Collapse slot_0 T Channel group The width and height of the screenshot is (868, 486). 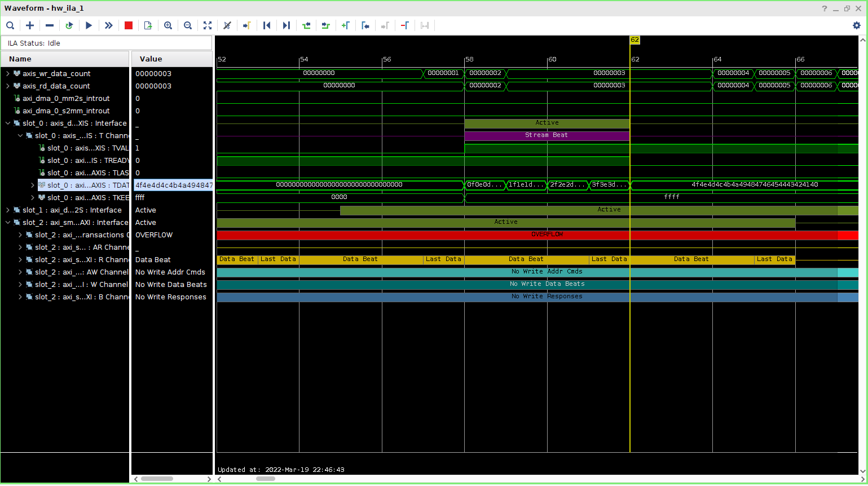20,136
